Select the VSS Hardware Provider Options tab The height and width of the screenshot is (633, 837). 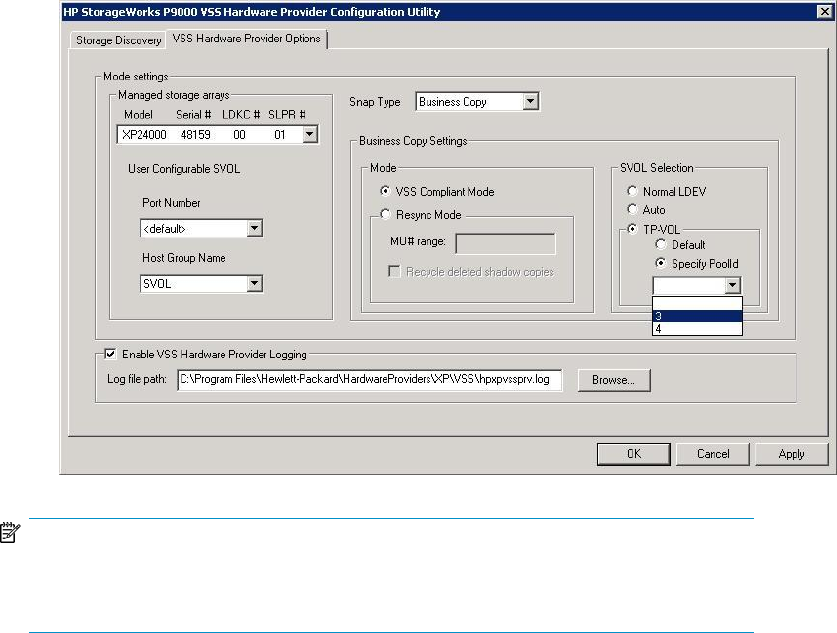(246, 39)
